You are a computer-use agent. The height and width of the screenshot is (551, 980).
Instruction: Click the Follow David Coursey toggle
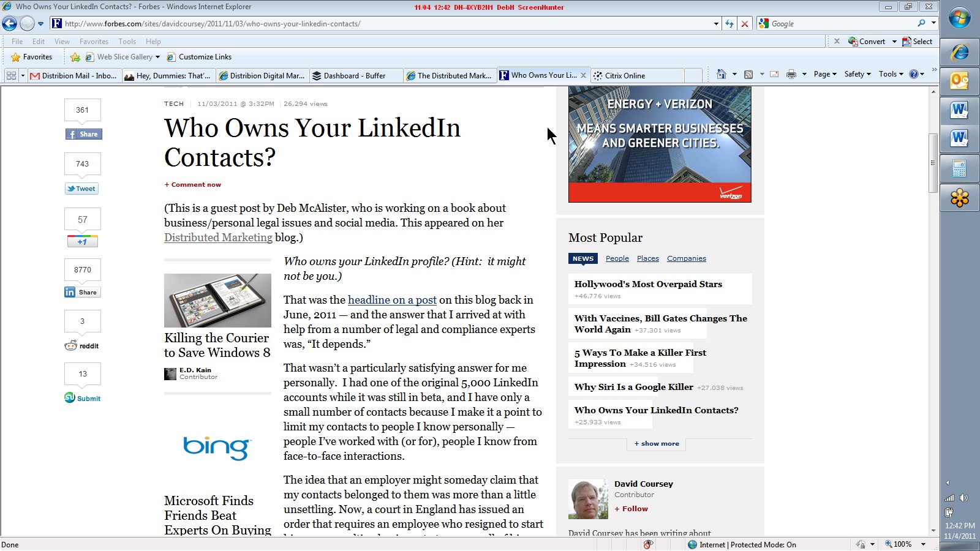click(x=631, y=509)
